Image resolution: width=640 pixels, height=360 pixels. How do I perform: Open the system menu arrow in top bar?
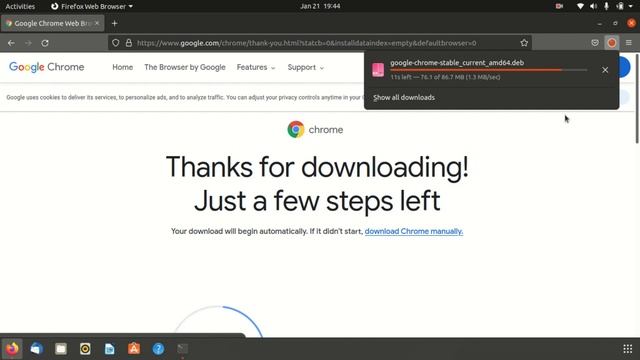click(x=631, y=6)
